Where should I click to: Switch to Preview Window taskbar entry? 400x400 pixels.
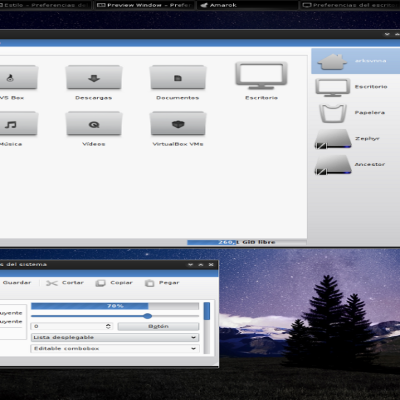(x=144, y=5)
